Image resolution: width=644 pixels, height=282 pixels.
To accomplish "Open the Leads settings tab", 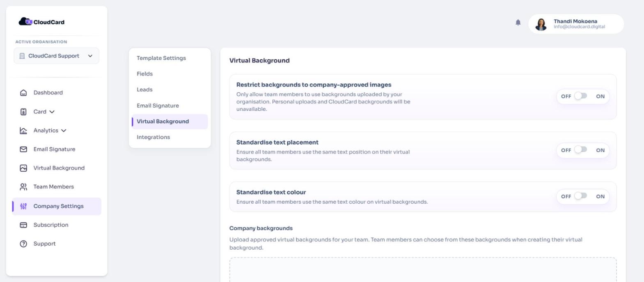I will (x=145, y=89).
